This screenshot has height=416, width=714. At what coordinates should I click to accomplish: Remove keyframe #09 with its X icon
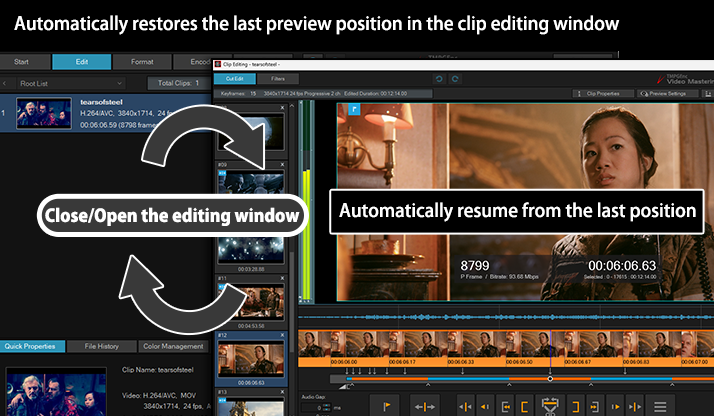(282, 164)
